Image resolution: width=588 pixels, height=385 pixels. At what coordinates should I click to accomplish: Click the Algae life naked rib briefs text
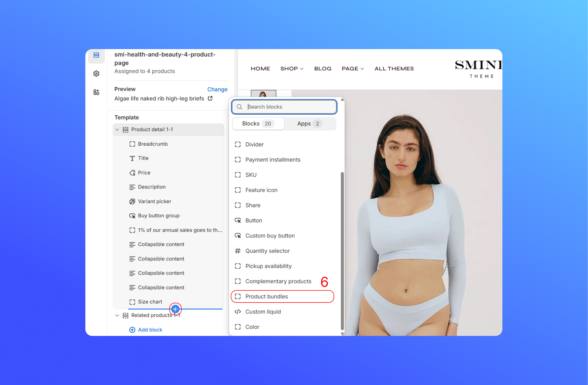click(x=159, y=98)
